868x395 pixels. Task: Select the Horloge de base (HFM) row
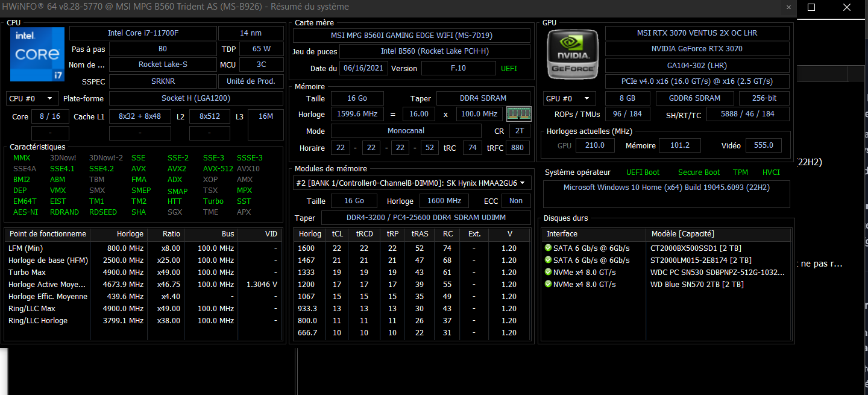143,261
